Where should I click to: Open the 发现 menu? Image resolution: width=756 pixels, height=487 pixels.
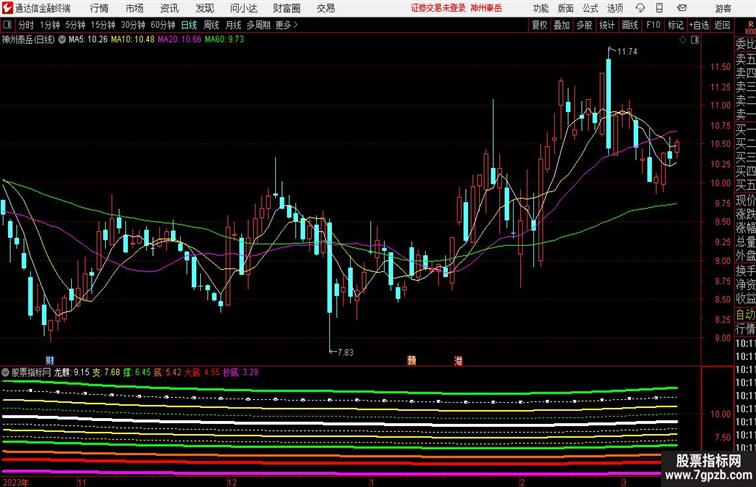pos(204,8)
